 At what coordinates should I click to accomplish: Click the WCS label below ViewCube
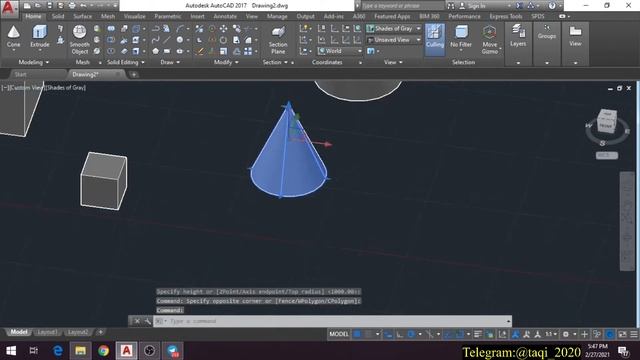[x=607, y=156]
